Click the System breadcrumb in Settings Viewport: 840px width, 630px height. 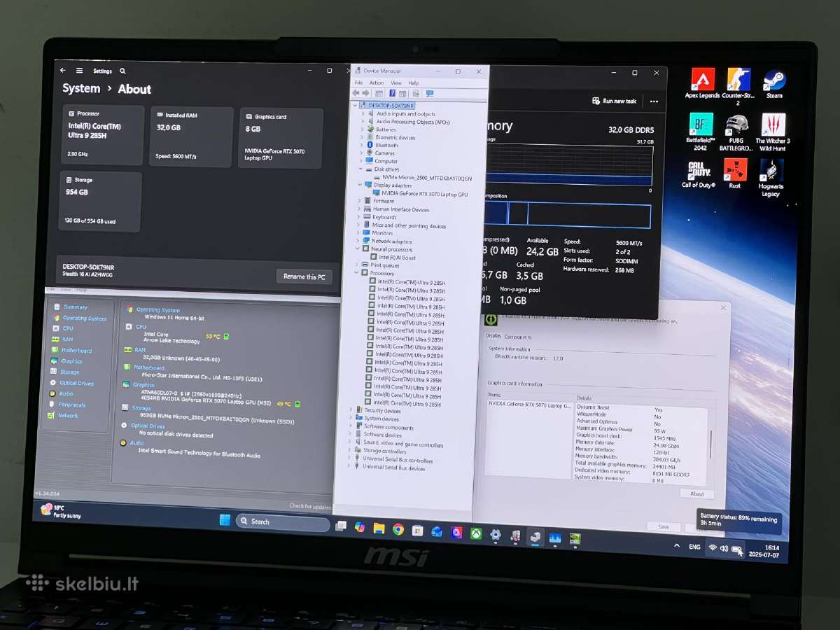pyautogui.click(x=81, y=88)
